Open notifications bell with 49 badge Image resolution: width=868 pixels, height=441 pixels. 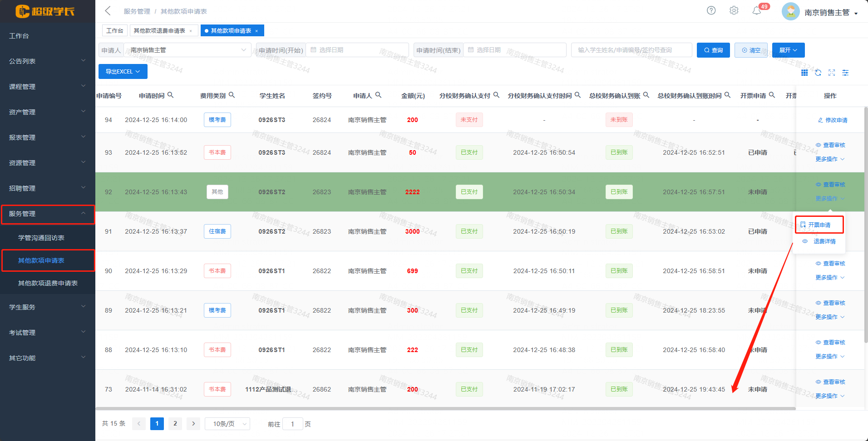[x=756, y=11]
